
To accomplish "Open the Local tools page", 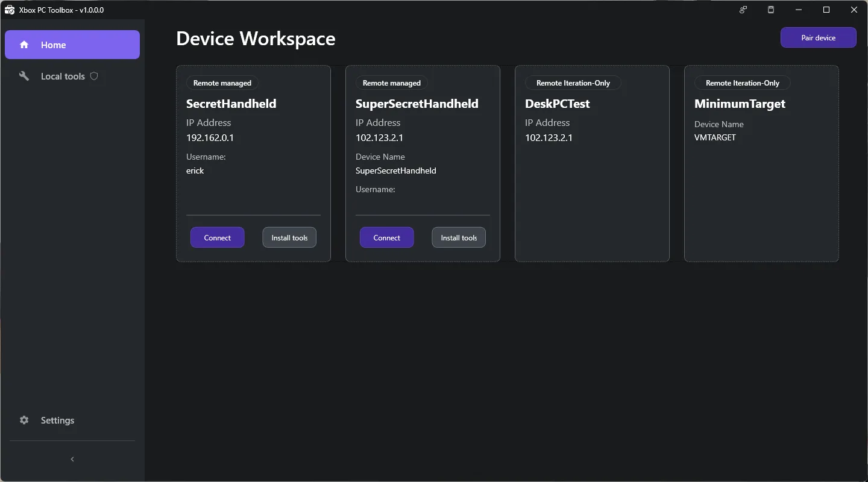I will coord(63,77).
